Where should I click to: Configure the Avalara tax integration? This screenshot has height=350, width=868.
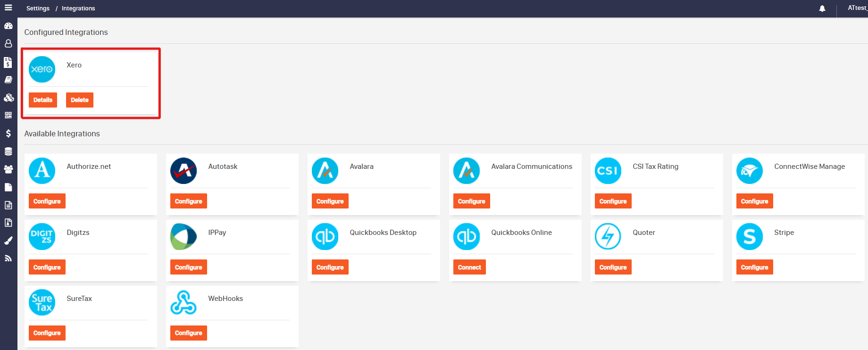tap(330, 201)
